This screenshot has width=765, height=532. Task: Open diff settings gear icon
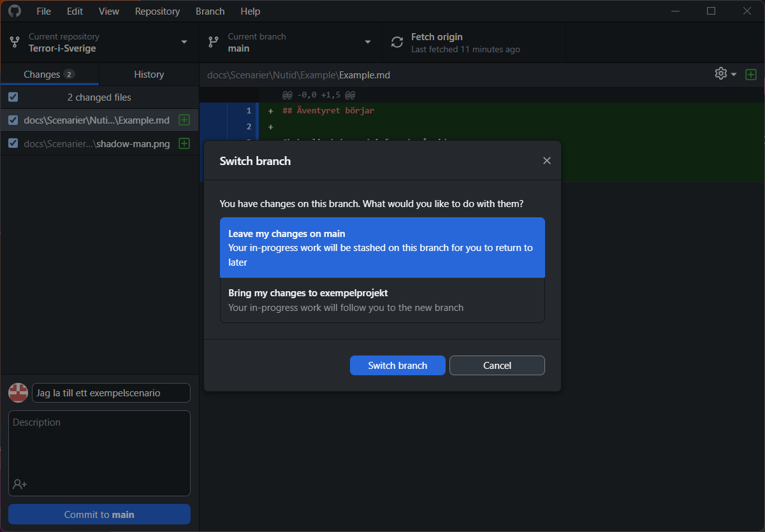pos(721,73)
